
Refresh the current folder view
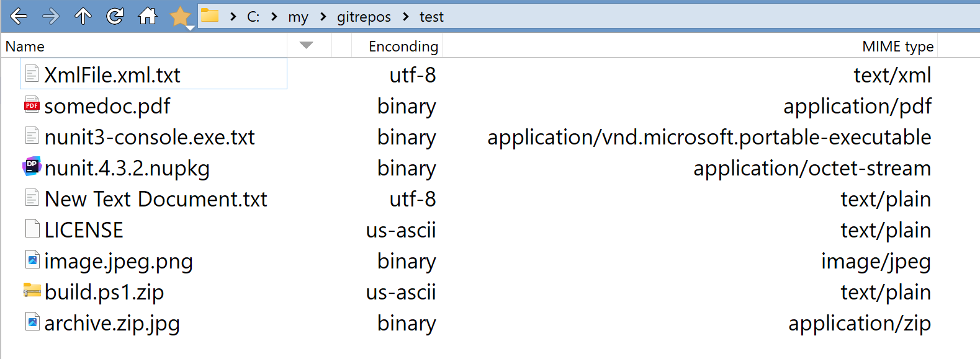tap(115, 16)
